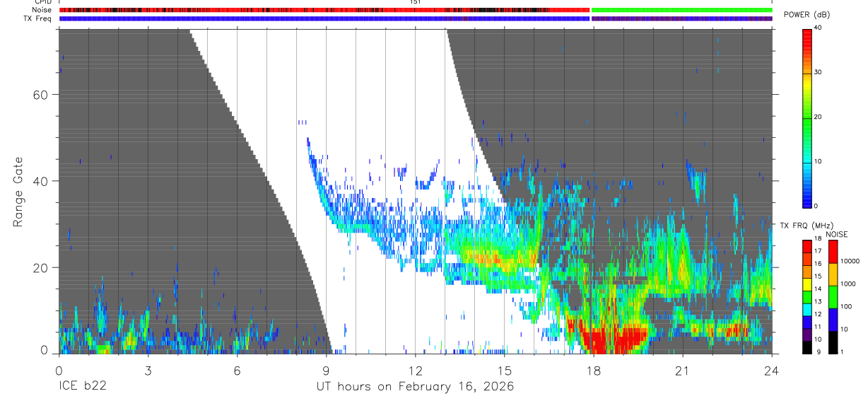Click the 9 tick label on time axis
Screen dimensions: 868x401
326,370
